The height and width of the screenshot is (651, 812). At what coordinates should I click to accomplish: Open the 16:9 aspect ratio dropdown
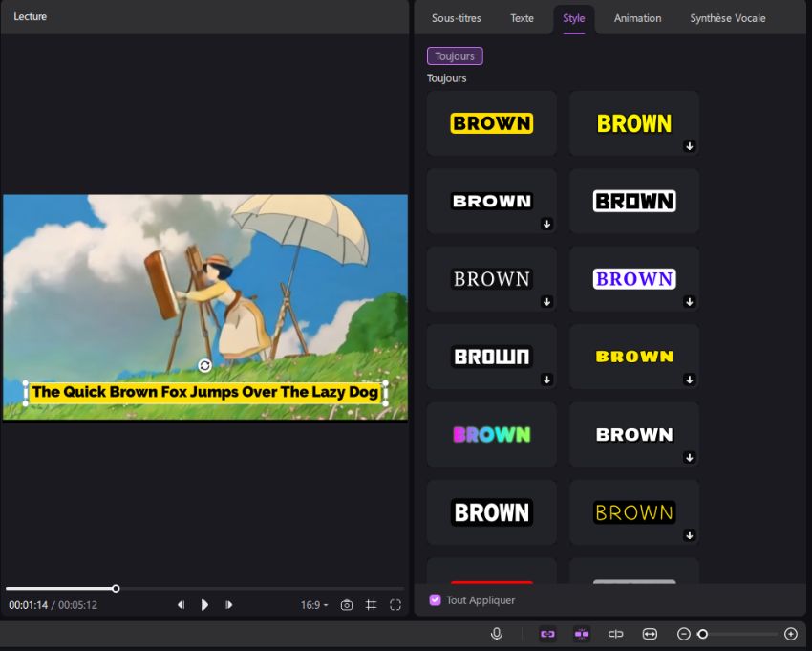click(x=314, y=605)
